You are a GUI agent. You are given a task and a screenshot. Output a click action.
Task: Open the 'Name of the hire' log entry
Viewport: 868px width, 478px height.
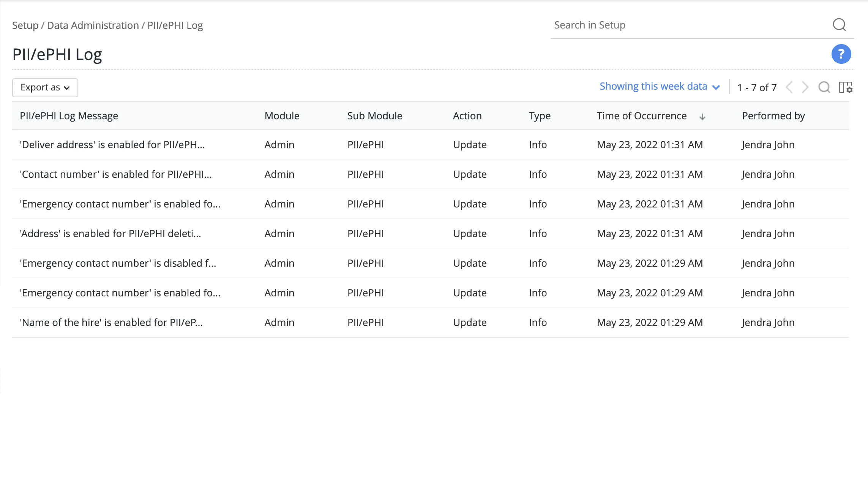(111, 323)
